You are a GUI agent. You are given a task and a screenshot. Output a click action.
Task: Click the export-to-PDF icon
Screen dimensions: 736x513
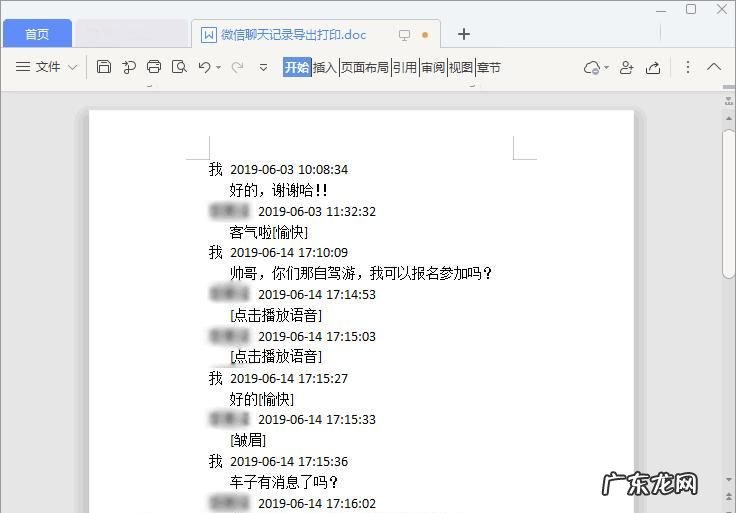tap(129, 67)
